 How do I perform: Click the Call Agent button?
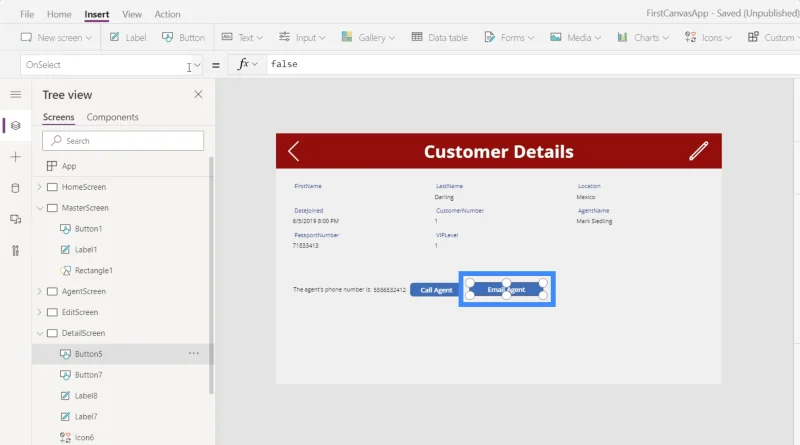pos(435,290)
